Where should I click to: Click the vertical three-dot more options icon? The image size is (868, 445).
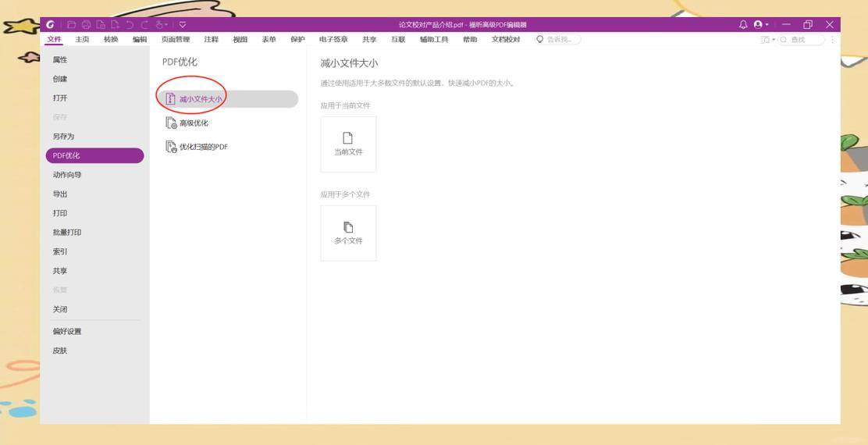[x=833, y=40]
